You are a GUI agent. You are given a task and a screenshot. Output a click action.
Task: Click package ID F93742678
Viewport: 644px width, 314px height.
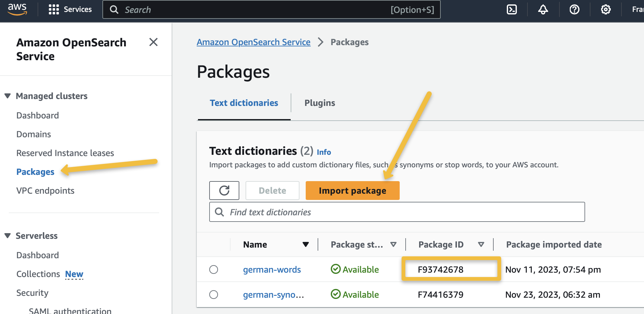tap(440, 270)
